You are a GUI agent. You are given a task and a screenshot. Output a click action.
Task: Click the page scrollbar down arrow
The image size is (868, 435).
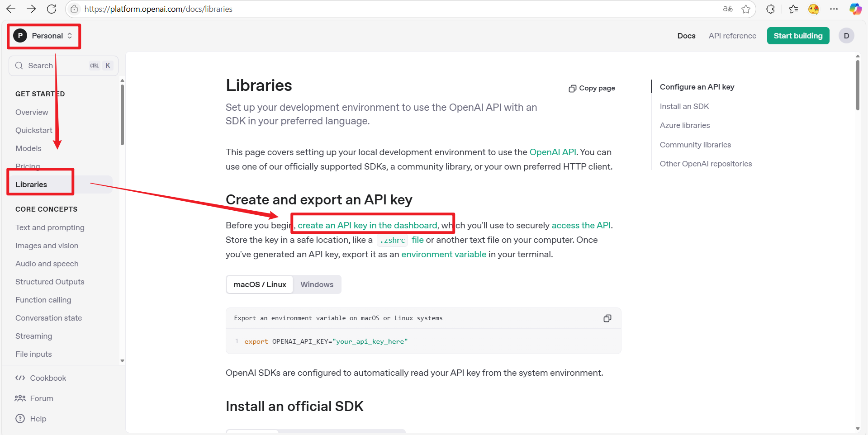[858, 429]
